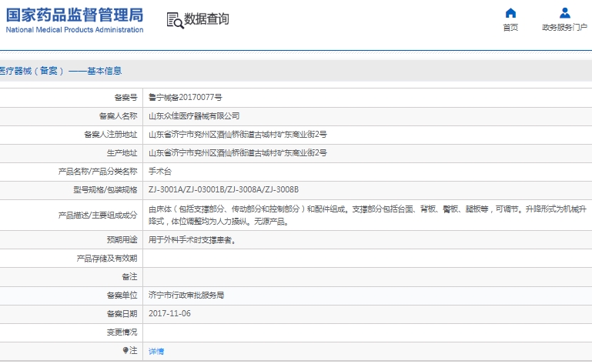This screenshot has width=592, height=364.
Task: Click the product description paragraph 由床体
Action: pyautogui.click(x=367, y=215)
